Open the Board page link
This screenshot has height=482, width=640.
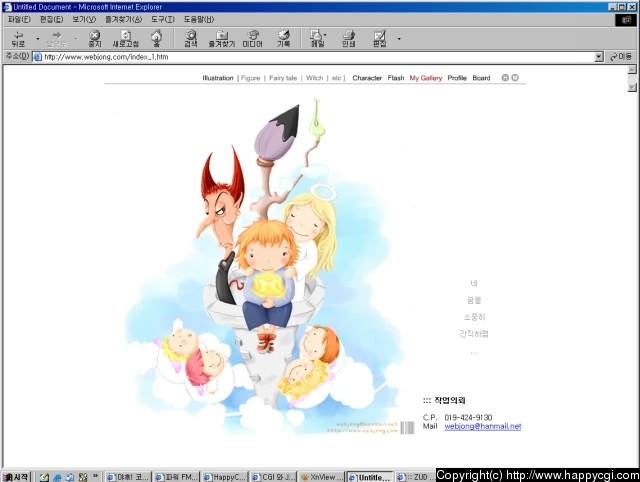coord(481,78)
